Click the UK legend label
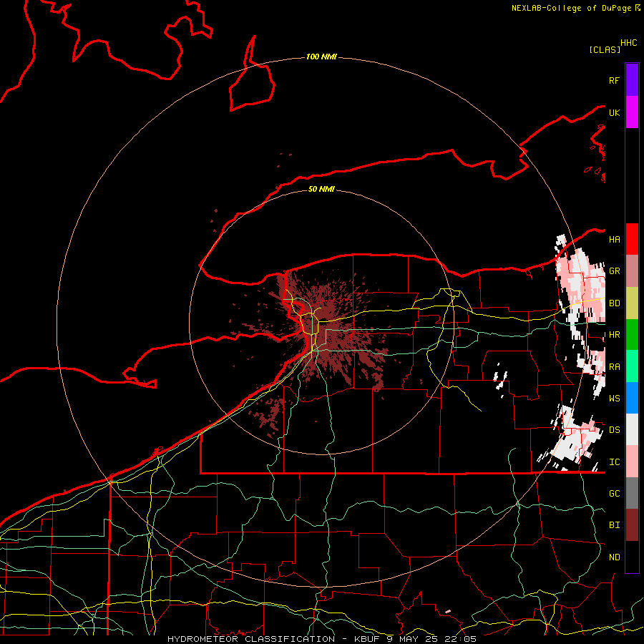Viewport: 644px width, 644px height. pos(614,112)
